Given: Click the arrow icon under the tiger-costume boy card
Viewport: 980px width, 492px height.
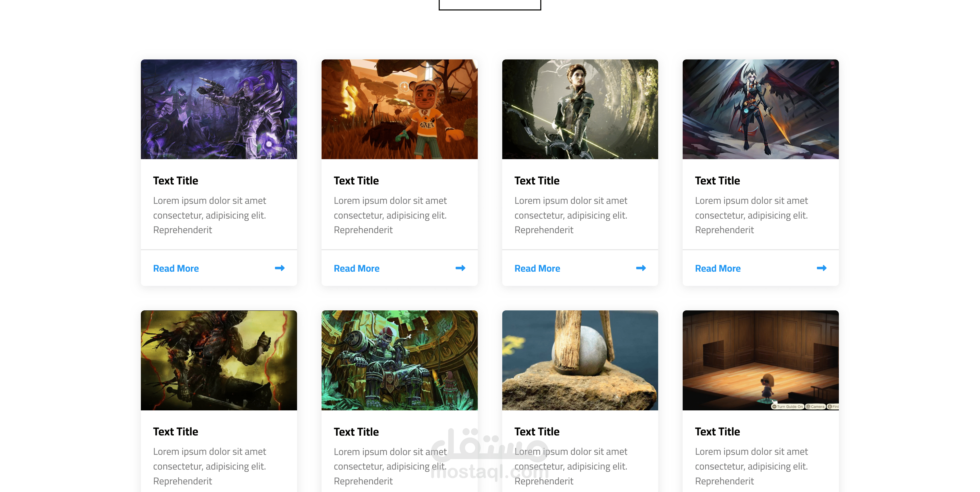Looking at the screenshot, I should pos(460,268).
